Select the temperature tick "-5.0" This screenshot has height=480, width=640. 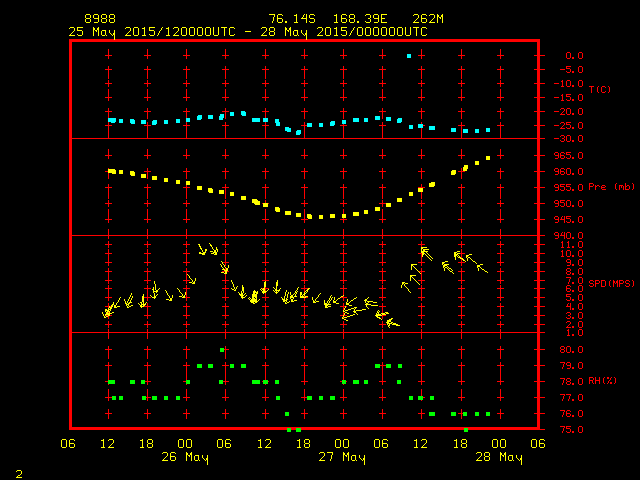571,70
